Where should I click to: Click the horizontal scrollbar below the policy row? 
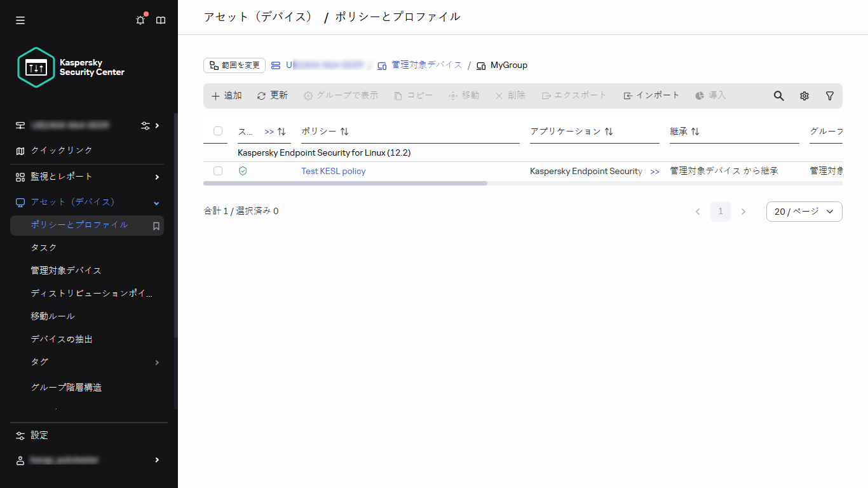point(345,183)
